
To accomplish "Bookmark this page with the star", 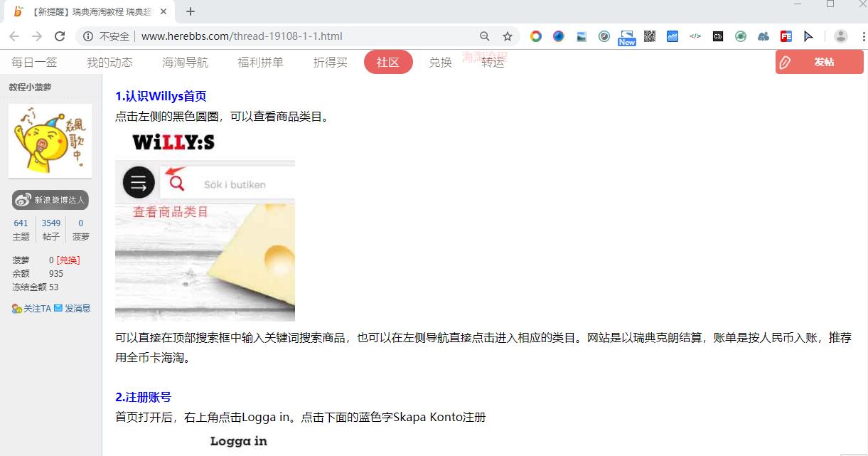I will [507, 36].
